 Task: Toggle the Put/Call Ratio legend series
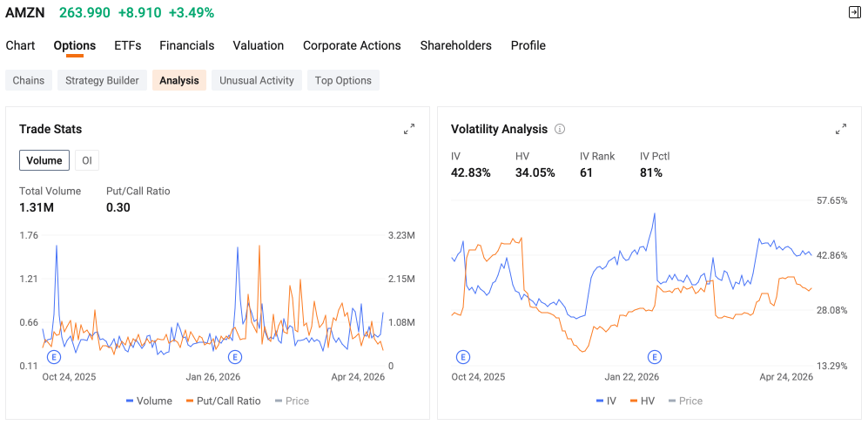click(x=223, y=401)
